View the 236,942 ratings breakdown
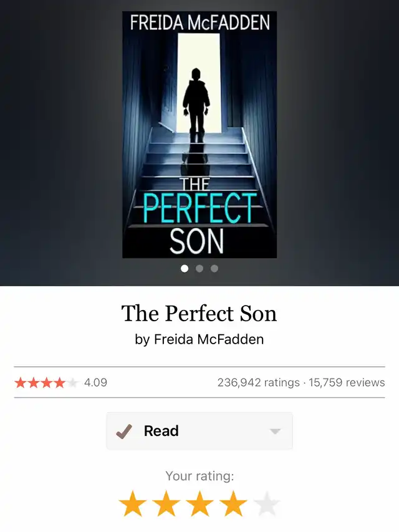 click(x=259, y=383)
